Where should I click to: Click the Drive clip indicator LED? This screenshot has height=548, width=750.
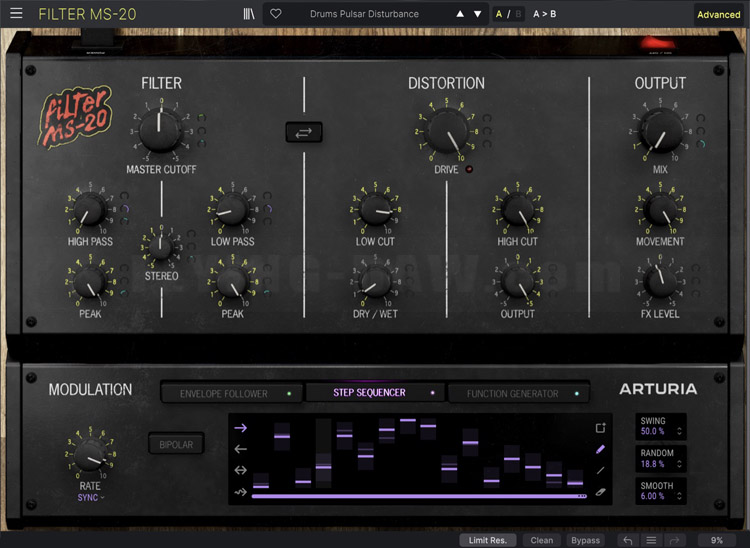click(469, 169)
